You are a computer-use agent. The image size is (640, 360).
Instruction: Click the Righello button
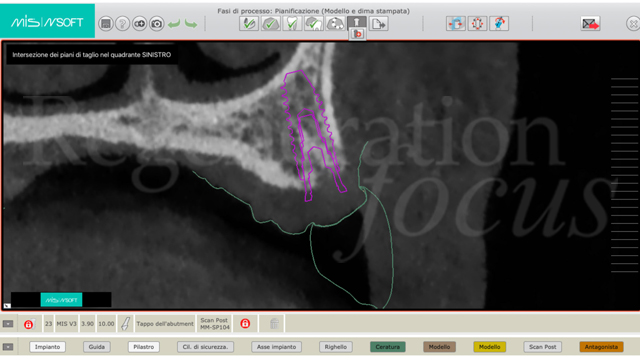336,347
